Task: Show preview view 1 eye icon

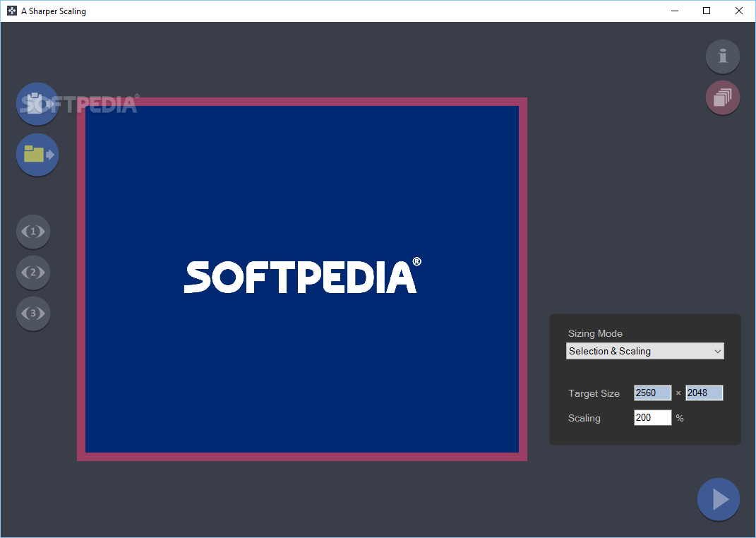Action: (33, 232)
